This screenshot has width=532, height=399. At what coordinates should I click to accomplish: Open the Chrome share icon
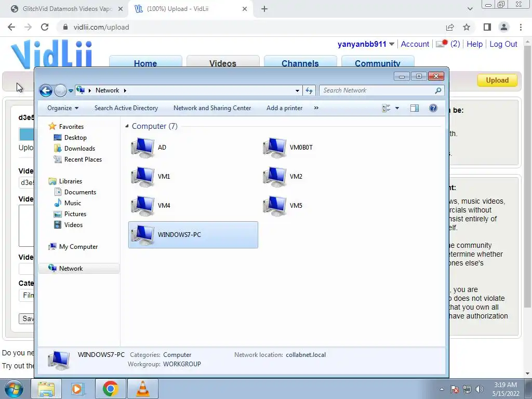coord(450,27)
